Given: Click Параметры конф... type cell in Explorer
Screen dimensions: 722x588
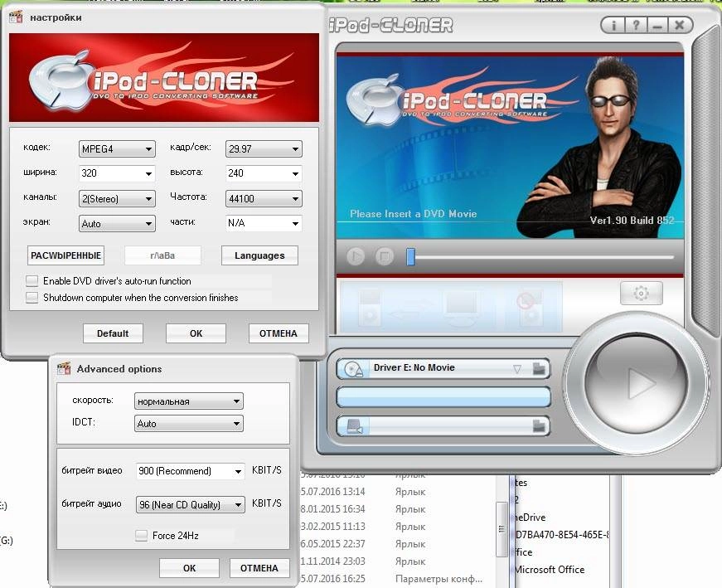Looking at the screenshot, I should coord(439,579).
